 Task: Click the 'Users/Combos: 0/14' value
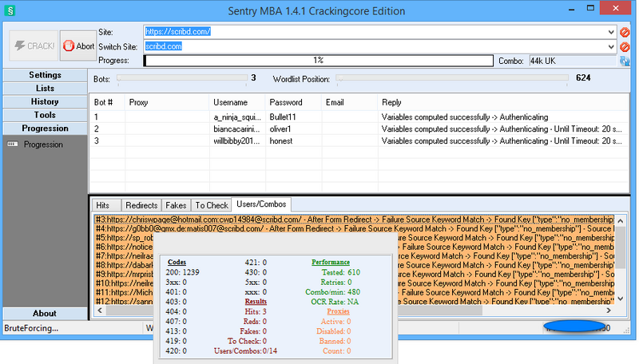pyautogui.click(x=245, y=351)
